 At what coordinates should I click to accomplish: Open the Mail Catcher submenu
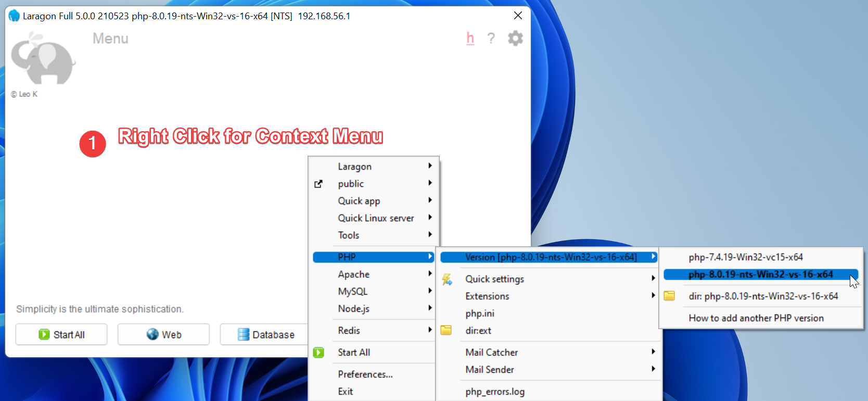point(549,353)
